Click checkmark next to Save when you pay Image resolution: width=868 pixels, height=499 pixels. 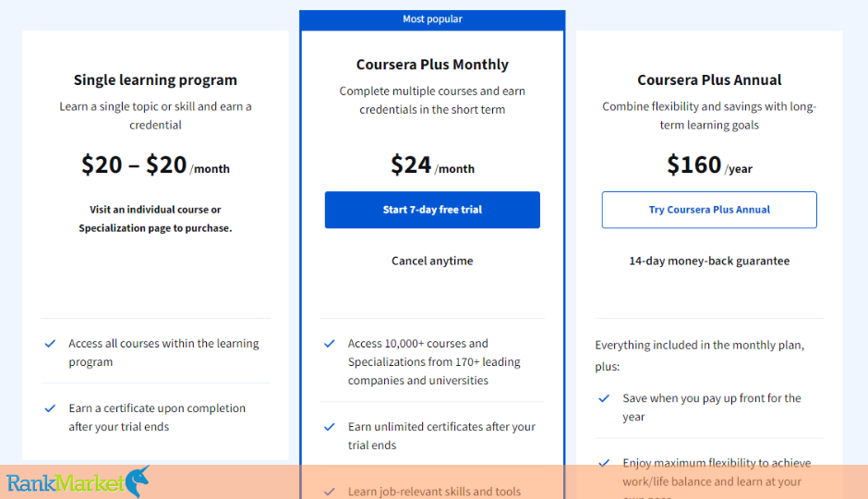(x=604, y=398)
